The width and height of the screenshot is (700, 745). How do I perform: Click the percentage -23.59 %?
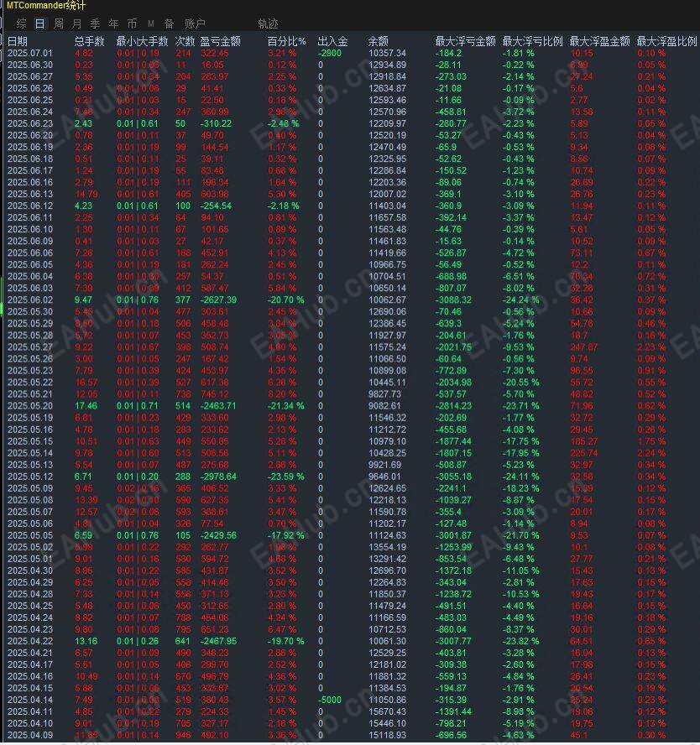tap(285, 477)
